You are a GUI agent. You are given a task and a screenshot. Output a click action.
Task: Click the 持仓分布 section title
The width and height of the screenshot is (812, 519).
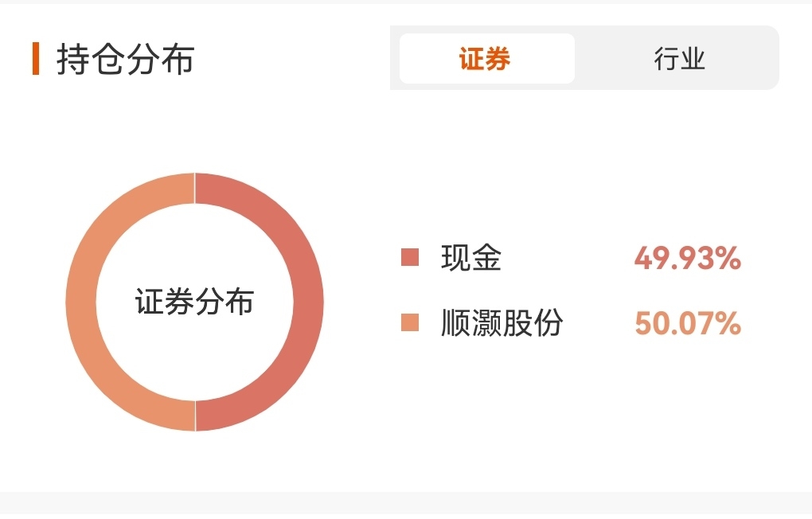pyautogui.click(x=126, y=59)
